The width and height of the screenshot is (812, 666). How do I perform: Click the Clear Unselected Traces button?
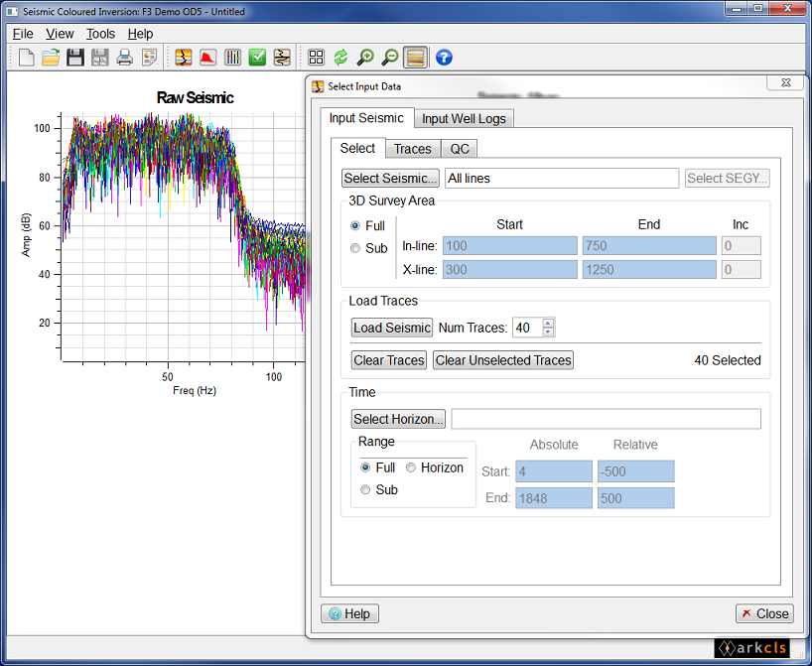pyautogui.click(x=503, y=360)
